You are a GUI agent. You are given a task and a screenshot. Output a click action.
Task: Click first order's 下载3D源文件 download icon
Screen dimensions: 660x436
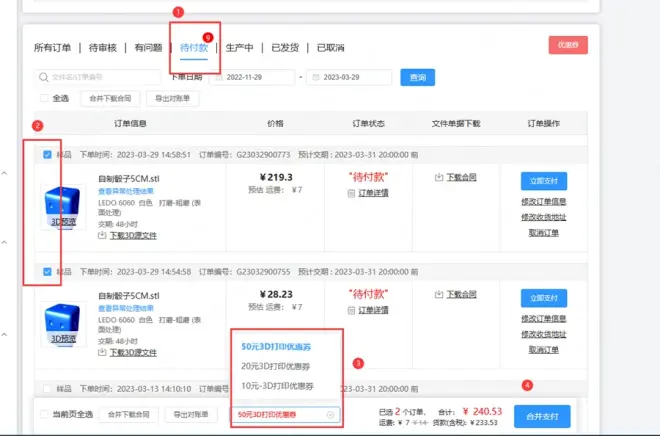click(x=103, y=236)
